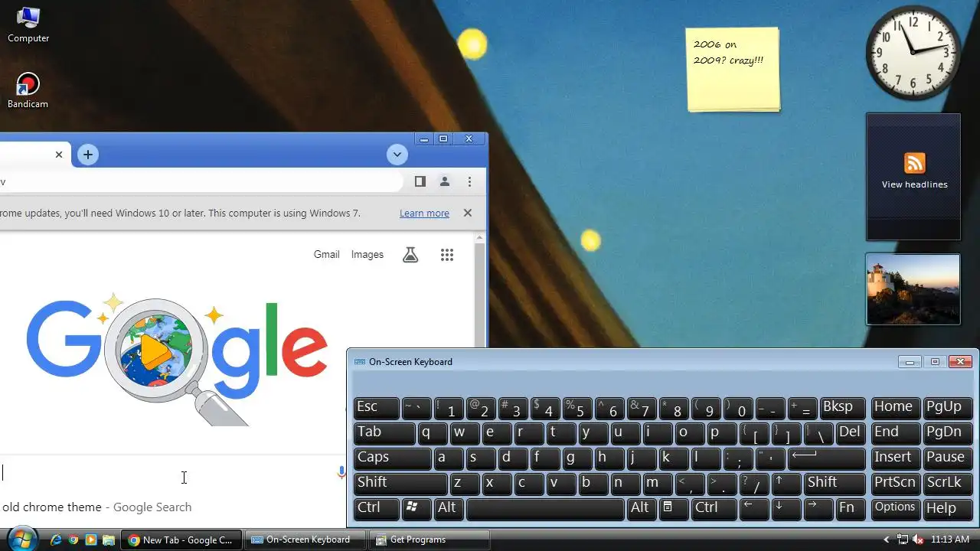This screenshot has width=980, height=551.
Task: Toggle the left Shift key
Action: coord(400,484)
